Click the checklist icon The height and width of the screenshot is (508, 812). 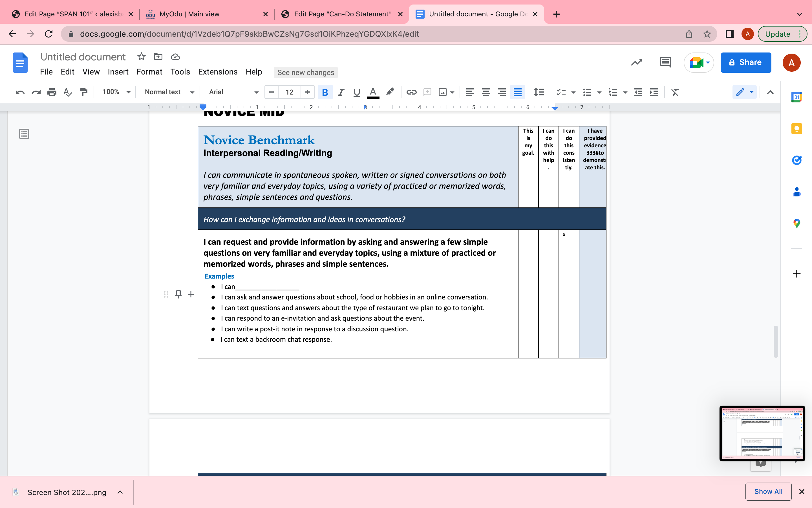click(x=561, y=92)
